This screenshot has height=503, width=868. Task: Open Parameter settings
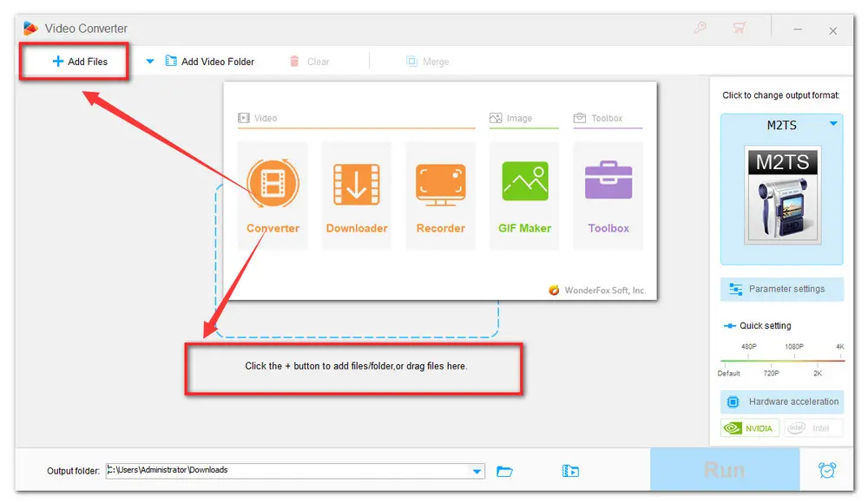tap(781, 289)
